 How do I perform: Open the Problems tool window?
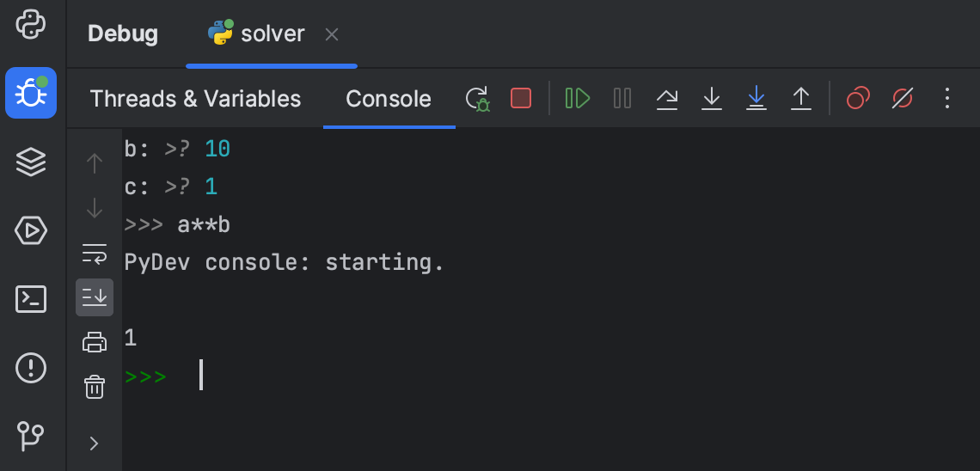pyautogui.click(x=31, y=368)
